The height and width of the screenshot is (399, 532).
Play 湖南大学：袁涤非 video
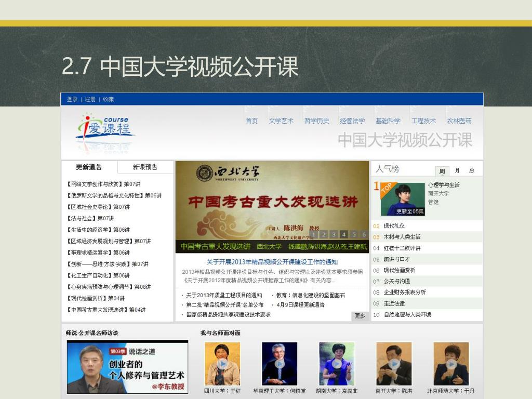point(337,364)
